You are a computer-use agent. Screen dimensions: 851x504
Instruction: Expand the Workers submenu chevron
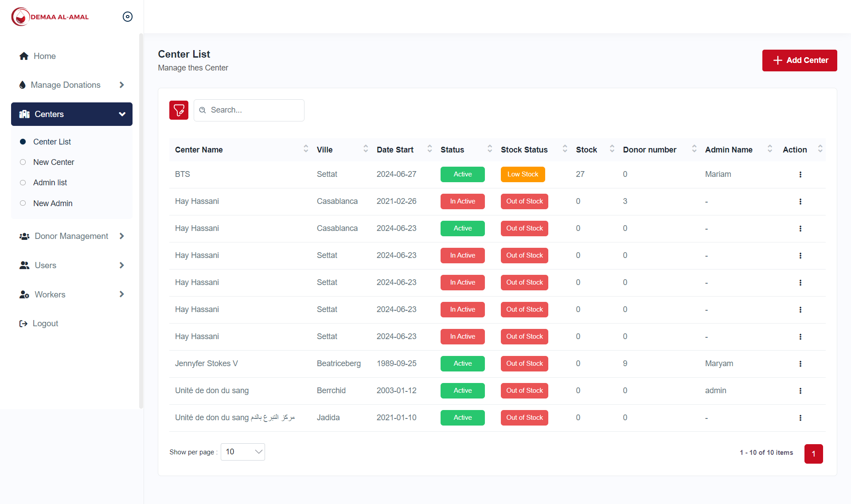tap(121, 294)
